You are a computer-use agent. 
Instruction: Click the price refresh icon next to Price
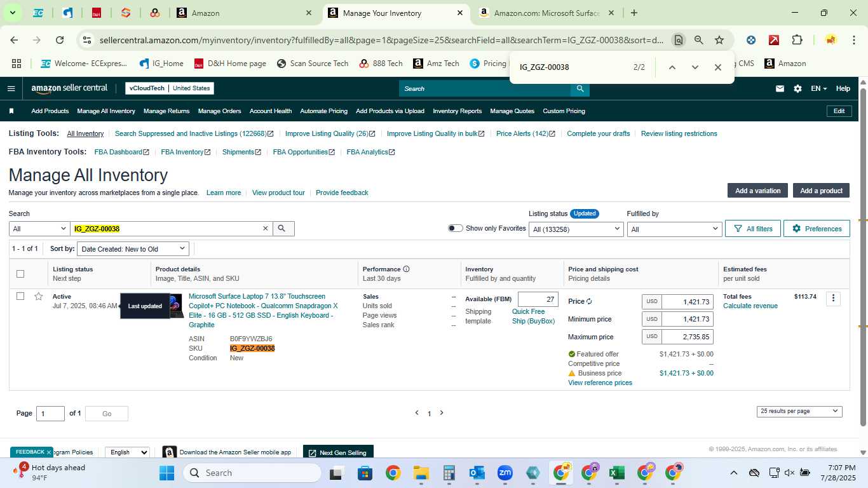coord(589,302)
